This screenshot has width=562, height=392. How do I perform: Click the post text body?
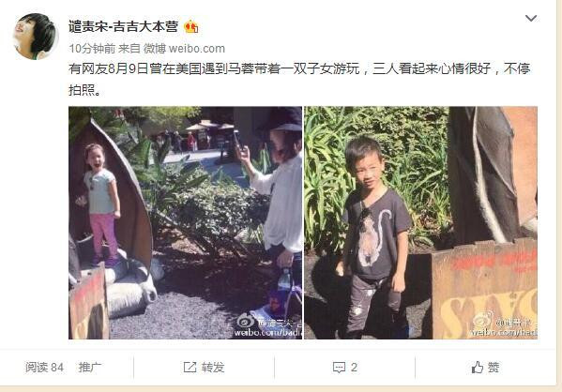(x=299, y=79)
